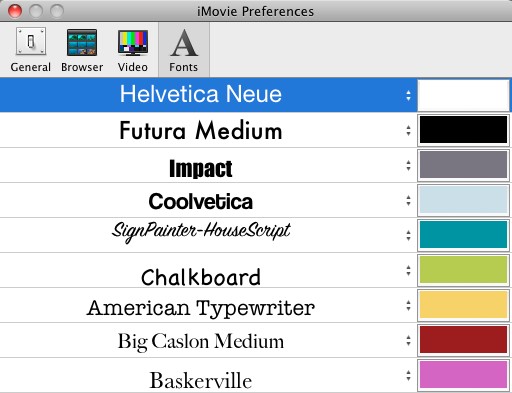Viewport: 512px width, 393px height.
Task: Select the Impact font name
Action: (201, 168)
